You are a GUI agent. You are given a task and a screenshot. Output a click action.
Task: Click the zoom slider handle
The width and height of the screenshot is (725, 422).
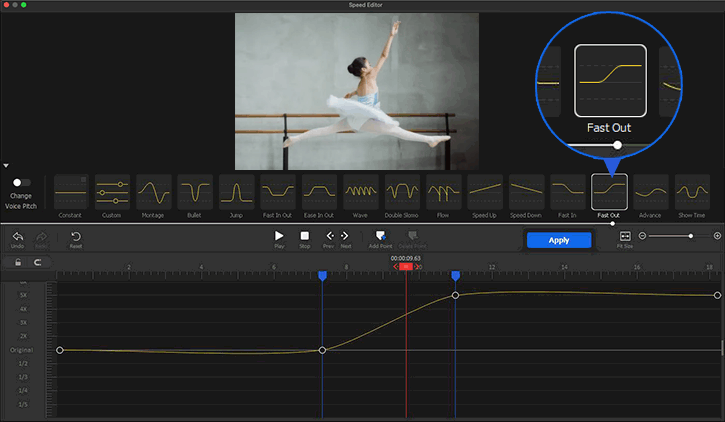click(x=690, y=236)
